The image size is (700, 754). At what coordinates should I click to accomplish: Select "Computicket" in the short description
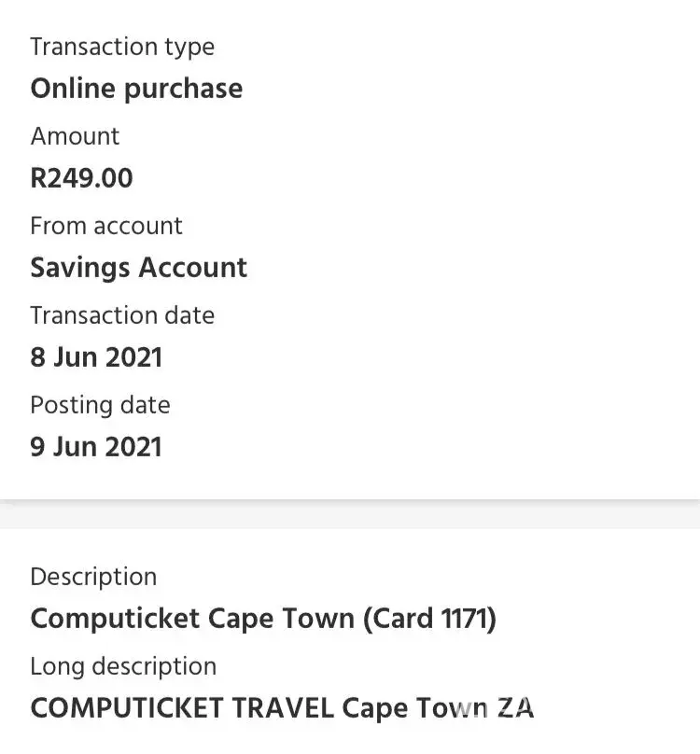[x=114, y=619]
